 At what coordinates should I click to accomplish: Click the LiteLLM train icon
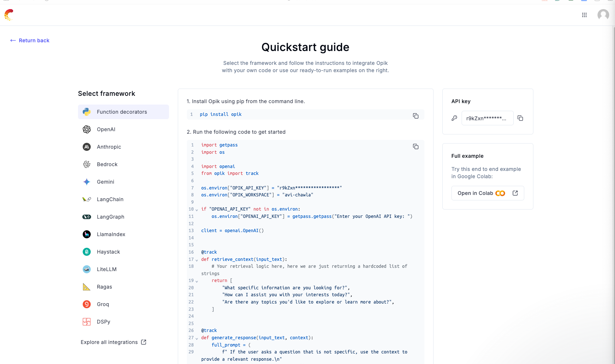point(87,269)
